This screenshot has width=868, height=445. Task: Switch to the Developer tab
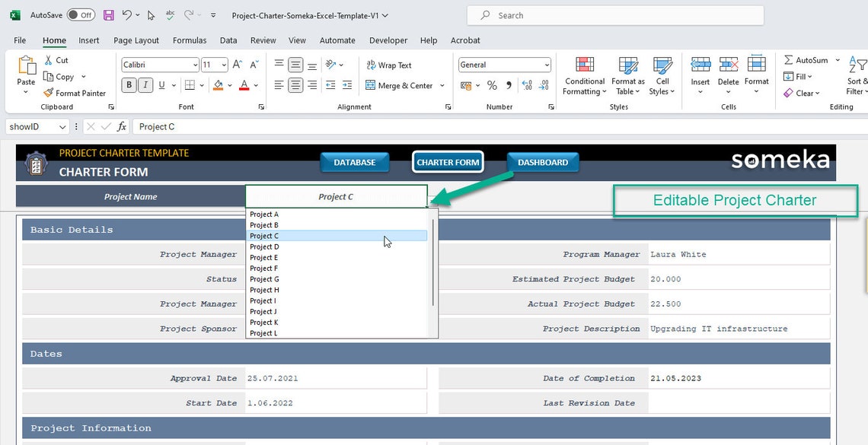(388, 40)
